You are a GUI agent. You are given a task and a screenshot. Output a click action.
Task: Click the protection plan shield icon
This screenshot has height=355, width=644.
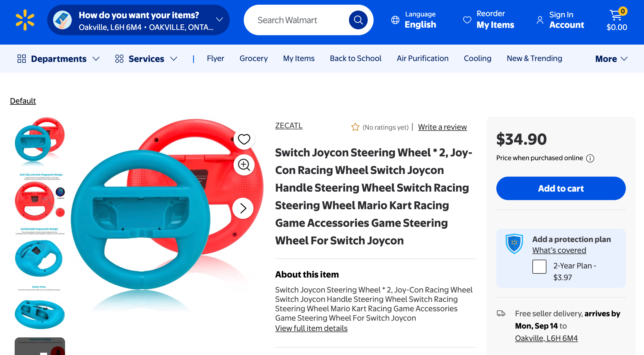click(514, 244)
